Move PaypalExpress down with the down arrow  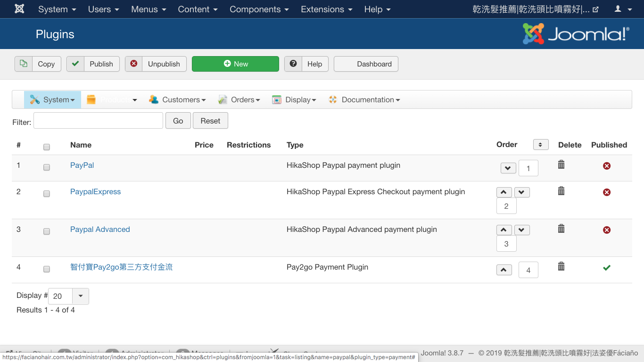[x=522, y=192]
